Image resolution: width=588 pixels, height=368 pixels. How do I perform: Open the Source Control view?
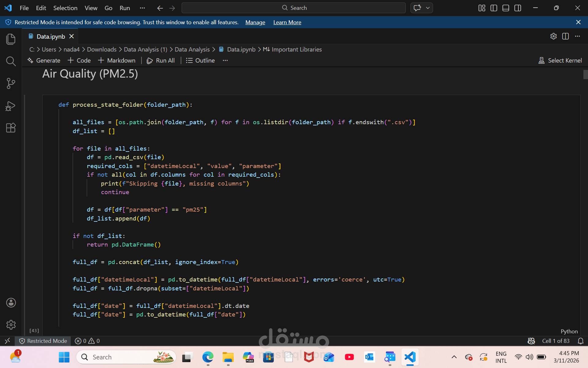[x=11, y=83]
